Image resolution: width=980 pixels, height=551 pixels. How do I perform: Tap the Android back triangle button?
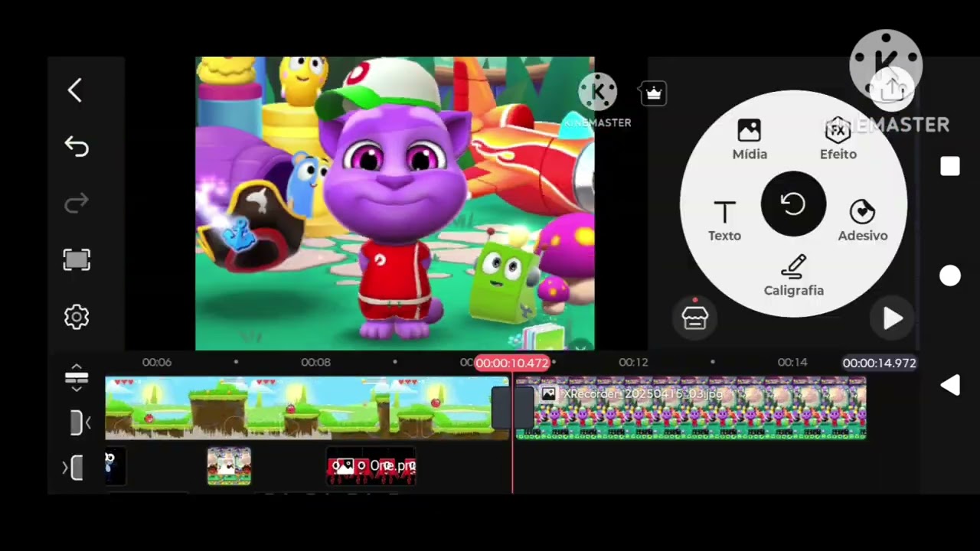click(x=950, y=386)
